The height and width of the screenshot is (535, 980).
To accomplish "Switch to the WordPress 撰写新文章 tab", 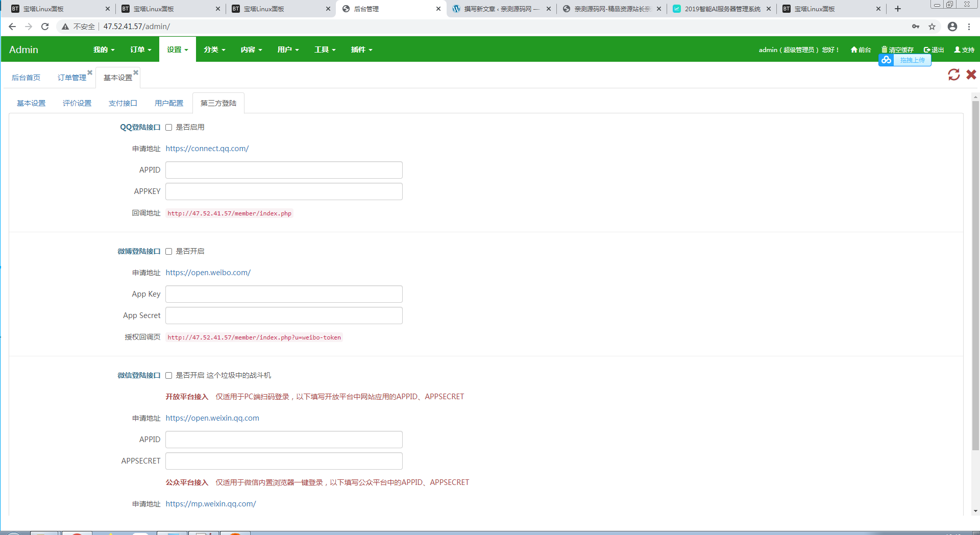I will click(x=501, y=9).
